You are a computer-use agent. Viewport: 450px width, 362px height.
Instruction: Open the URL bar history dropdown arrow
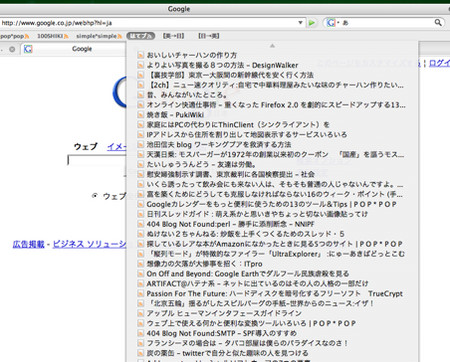tap(300, 23)
